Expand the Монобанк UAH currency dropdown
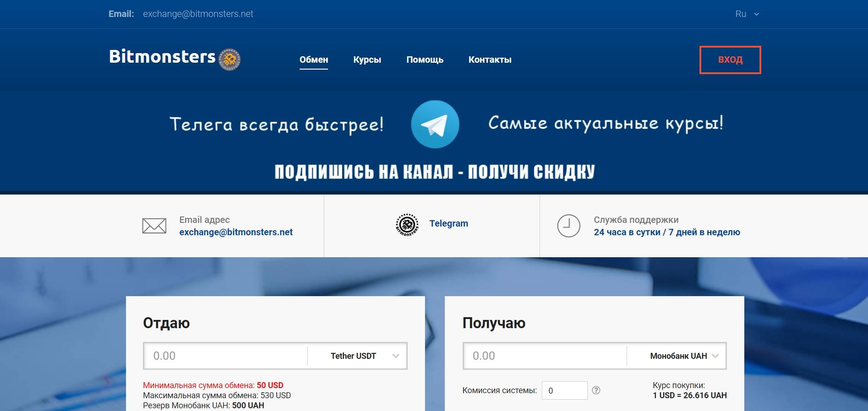Viewport: 868px width, 411px height. coord(677,356)
